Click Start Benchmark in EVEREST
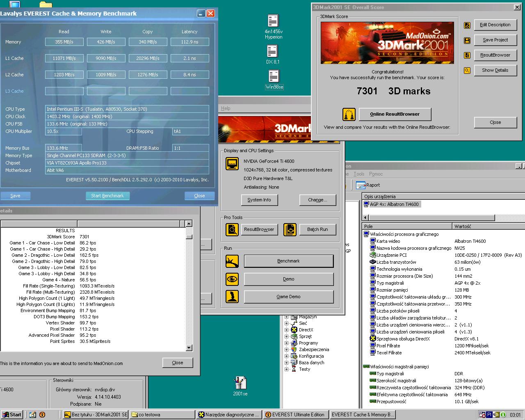The width and height of the screenshot is (525, 420). point(107,196)
